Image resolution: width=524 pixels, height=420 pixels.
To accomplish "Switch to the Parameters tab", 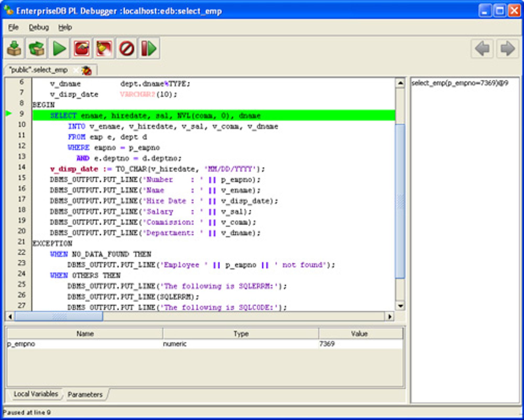I will (85, 394).
